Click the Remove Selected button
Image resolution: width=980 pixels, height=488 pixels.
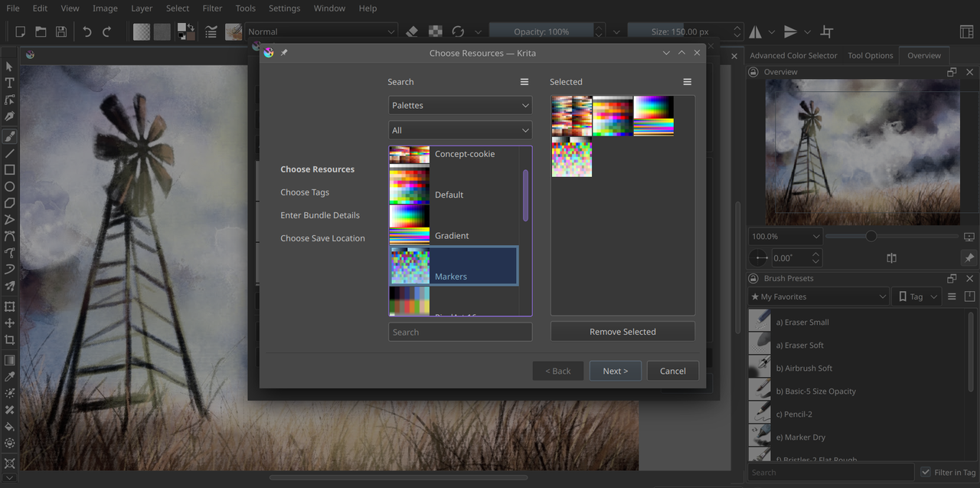click(622, 332)
